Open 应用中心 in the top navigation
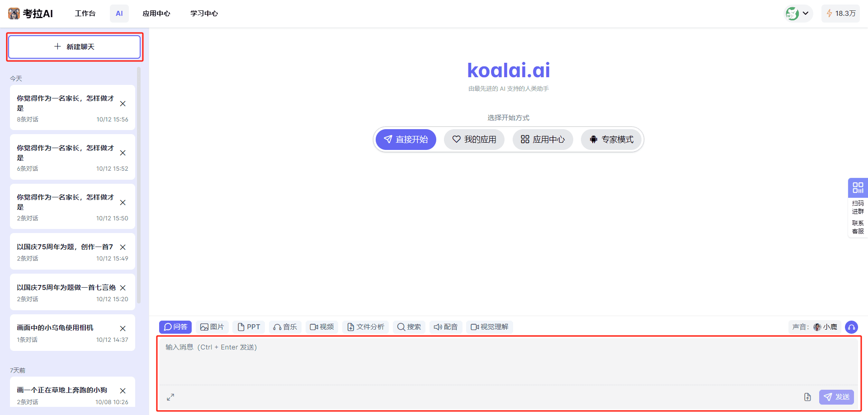The height and width of the screenshot is (415, 868). pyautogui.click(x=156, y=14)
